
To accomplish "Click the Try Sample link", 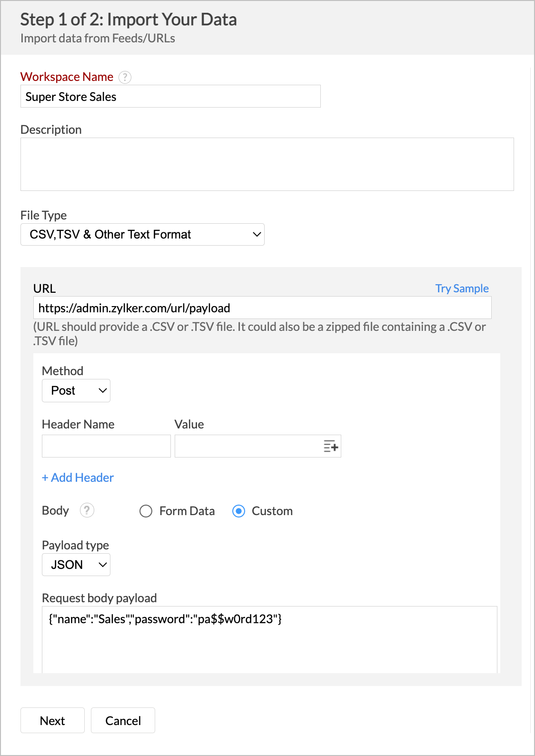I will 461,288.
